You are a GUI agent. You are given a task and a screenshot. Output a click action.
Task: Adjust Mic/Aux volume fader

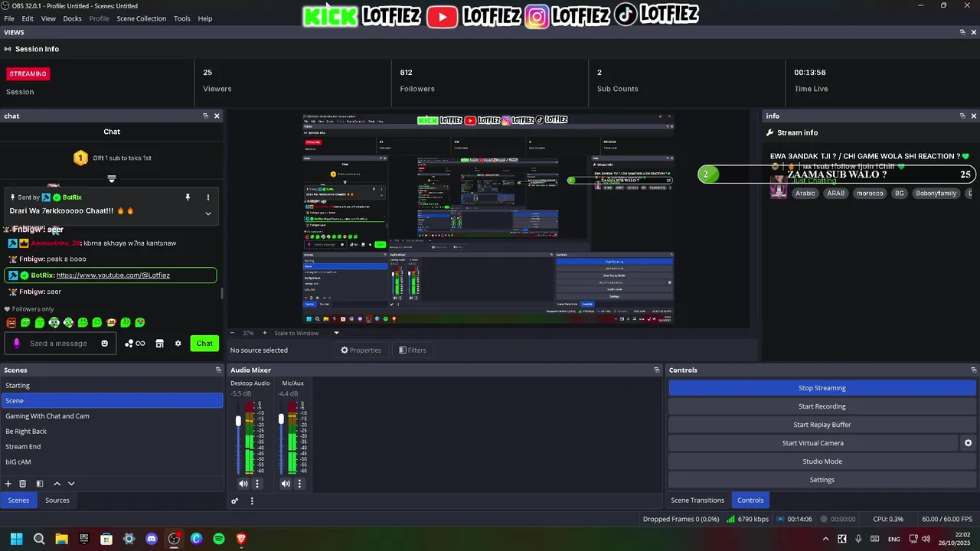click(x=281, y=419)
